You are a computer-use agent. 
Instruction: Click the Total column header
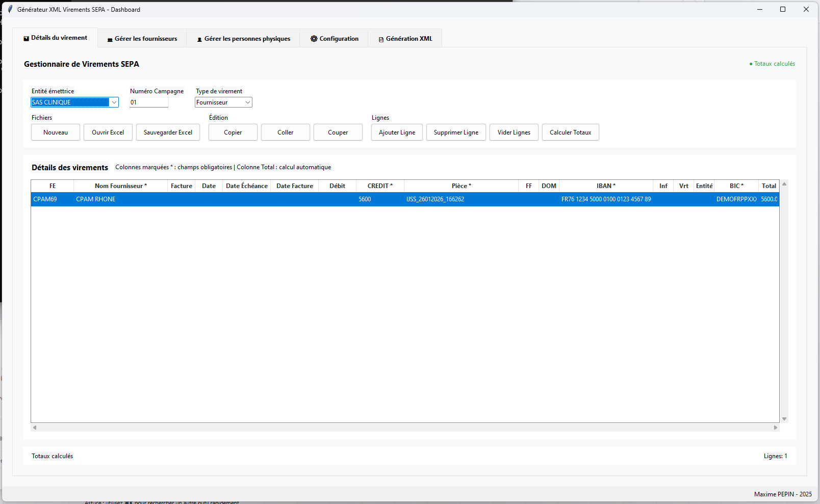click(769, 186)
